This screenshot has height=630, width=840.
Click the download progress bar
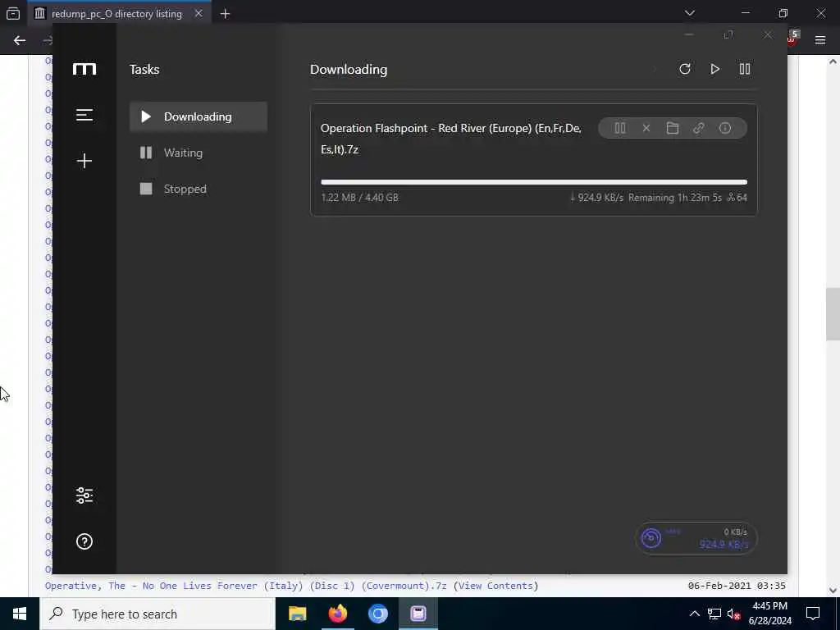[x=533, y=182]
